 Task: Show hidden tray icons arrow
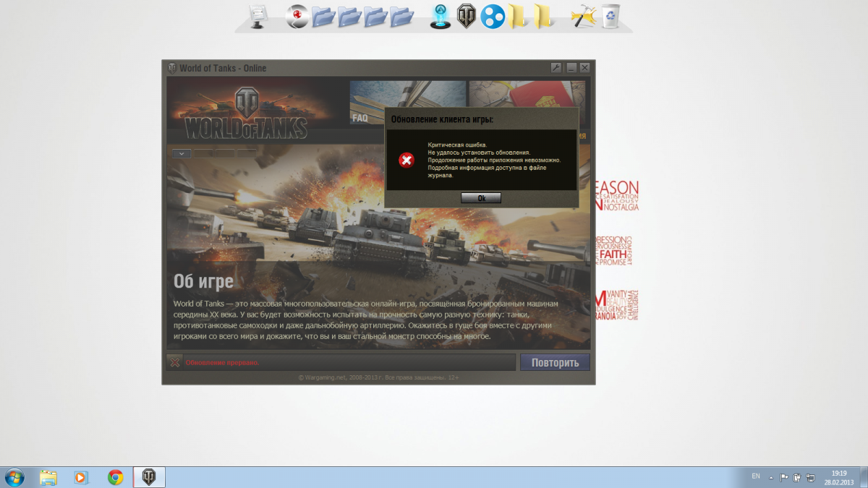coord(771,477)
